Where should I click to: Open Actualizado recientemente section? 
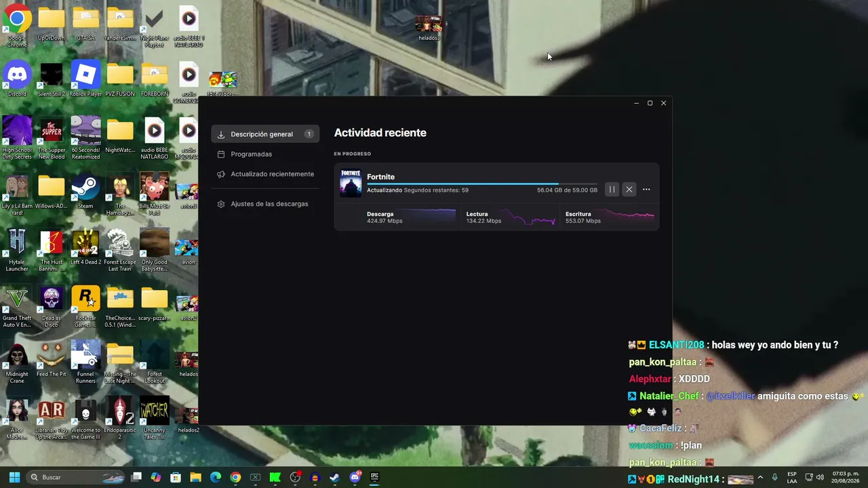click(x=265, y=174)
